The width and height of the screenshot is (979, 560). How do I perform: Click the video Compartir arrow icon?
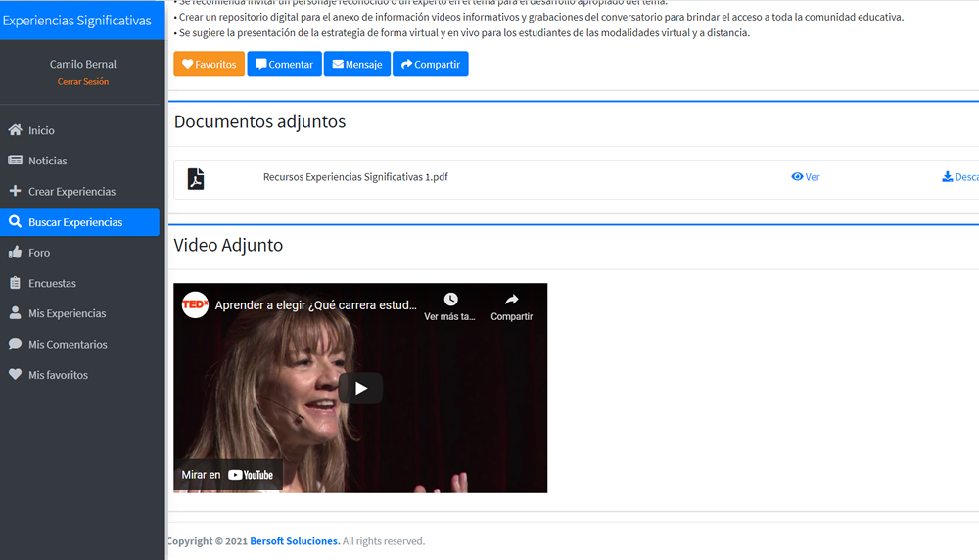coord(511,300)
